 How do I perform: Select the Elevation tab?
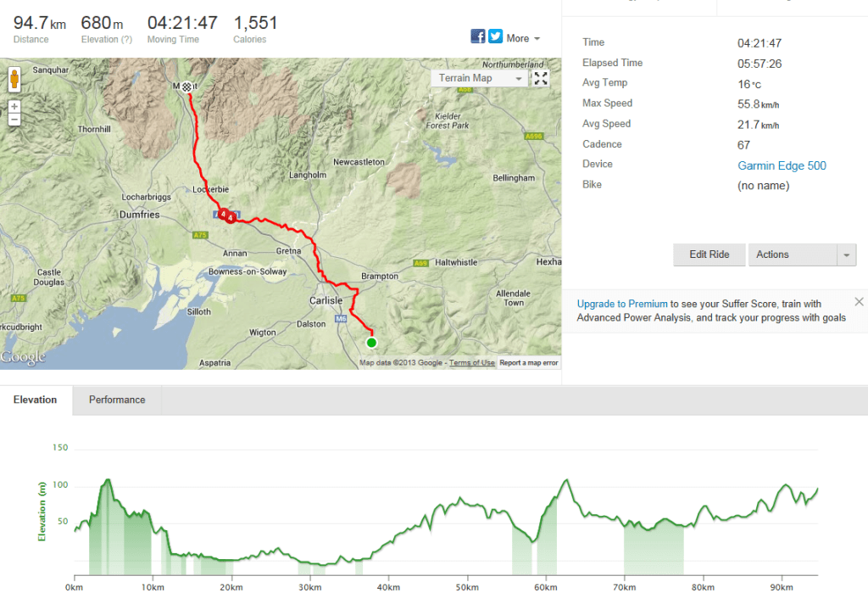[x=36, y=400]
